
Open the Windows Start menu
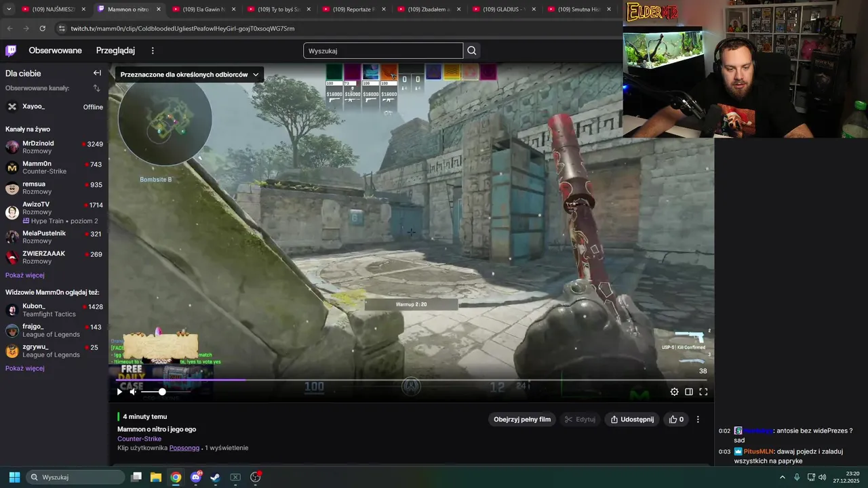click(14, 477)
